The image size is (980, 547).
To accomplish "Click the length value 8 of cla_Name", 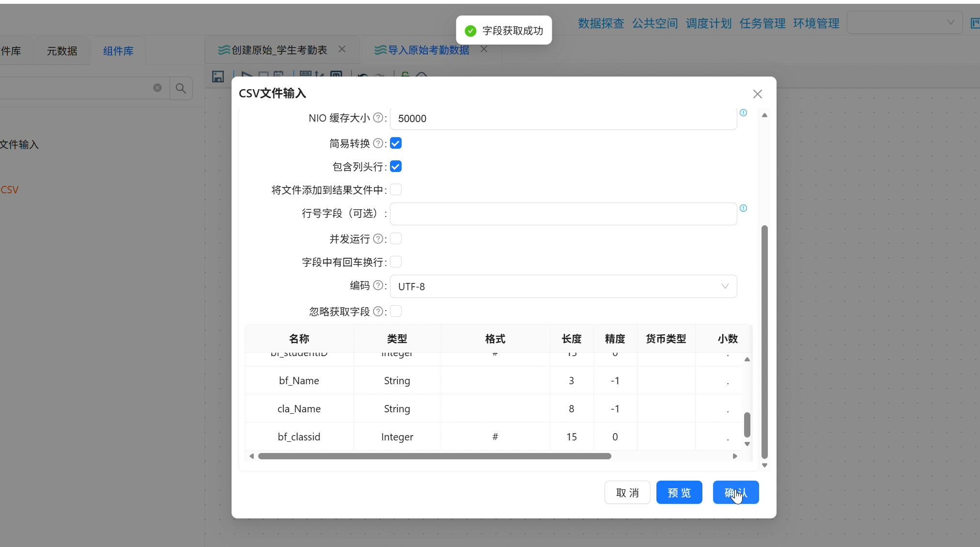I will pyautogui.click(x=572, y=409).
